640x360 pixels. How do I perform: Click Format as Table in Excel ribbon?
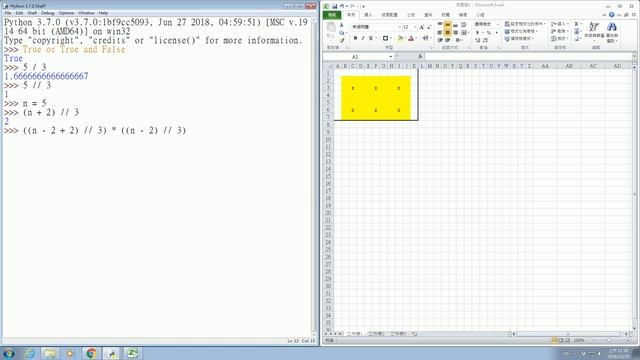click(521, 31)
